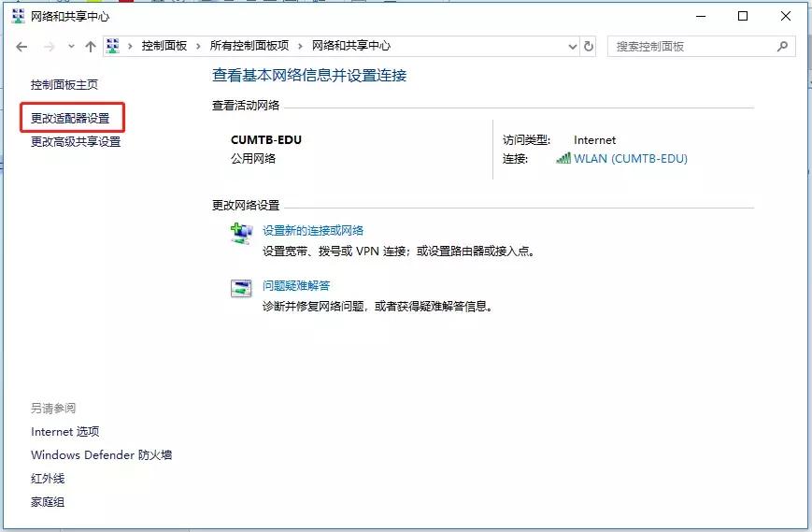812x532 pixels.
Task: Click the search magnifier icon
Action: click(782, 47)
